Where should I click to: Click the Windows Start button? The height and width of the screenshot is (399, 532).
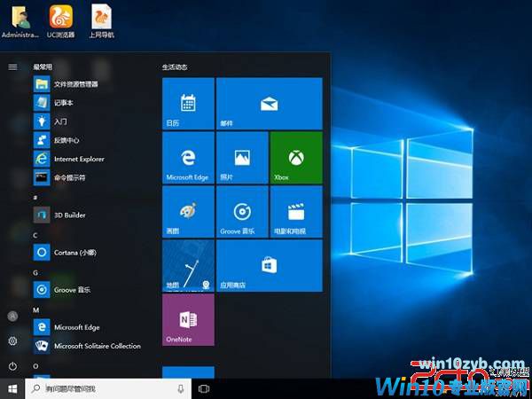pos(12,388)
